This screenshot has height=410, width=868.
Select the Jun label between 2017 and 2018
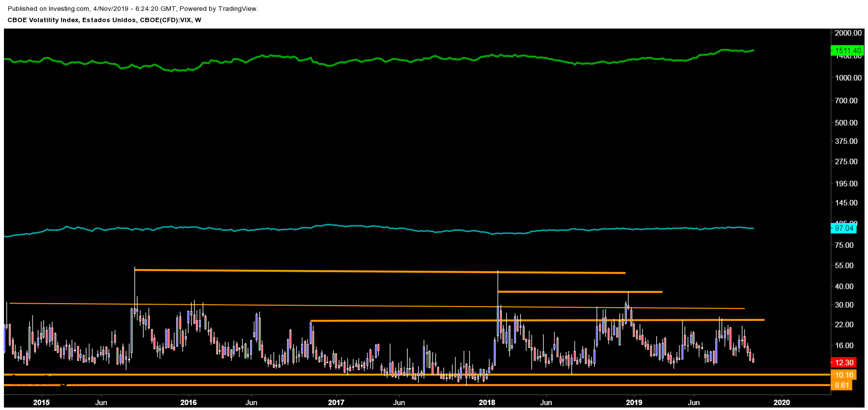point(399,403)
